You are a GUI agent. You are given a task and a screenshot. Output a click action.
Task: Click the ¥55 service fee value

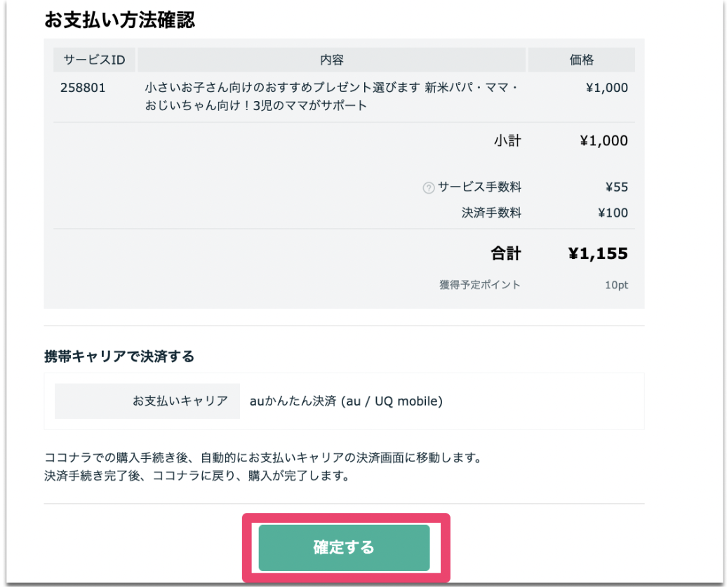point(617,187)
